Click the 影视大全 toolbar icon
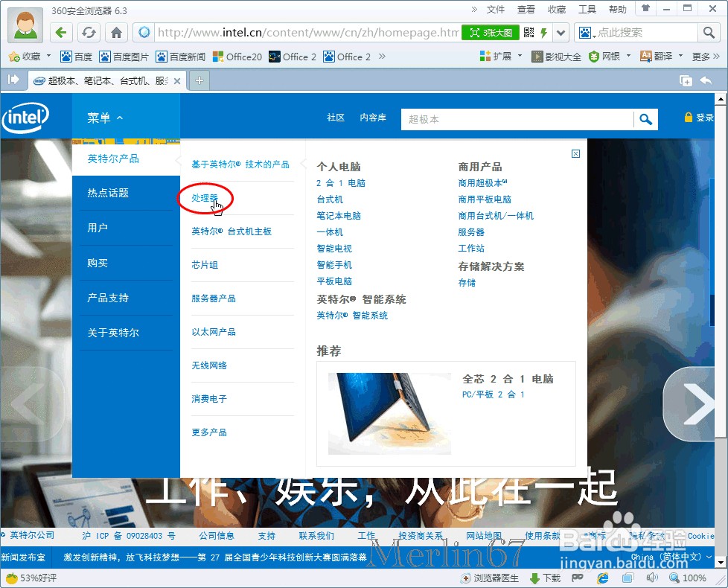The width and height of the screenshot is (728, 588). click(x=556, y=57)
